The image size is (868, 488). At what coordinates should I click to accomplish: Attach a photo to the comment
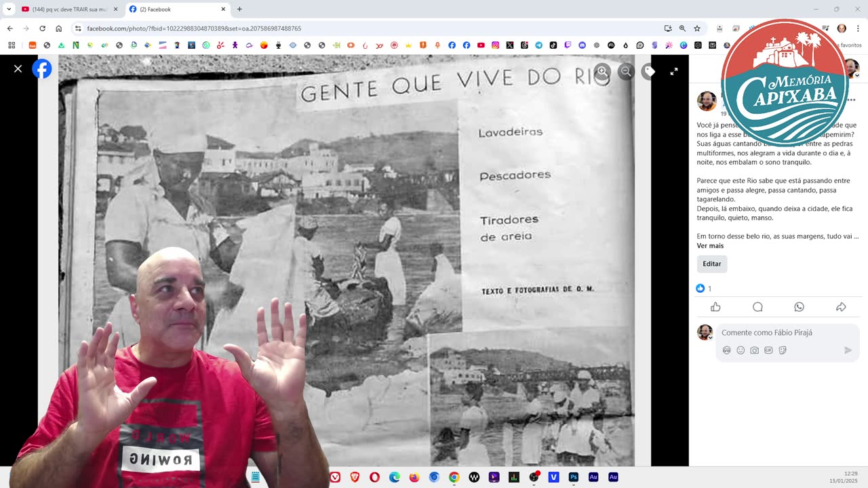pos(755,350)
